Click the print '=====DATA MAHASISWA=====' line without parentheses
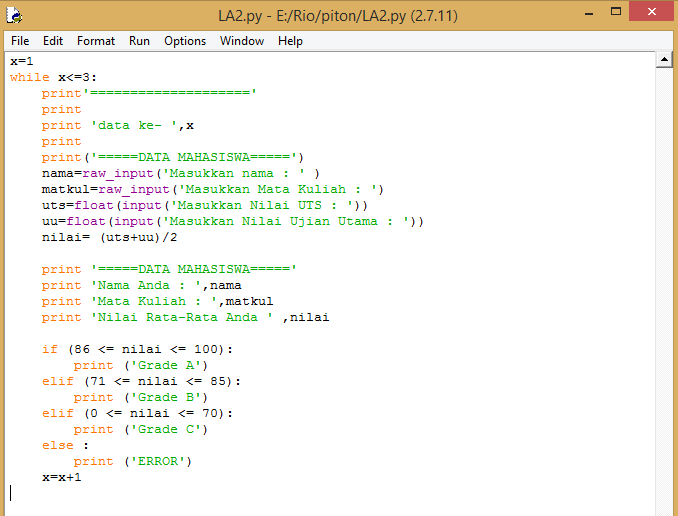This screenshot has width=678, height=516. point(169,269)
